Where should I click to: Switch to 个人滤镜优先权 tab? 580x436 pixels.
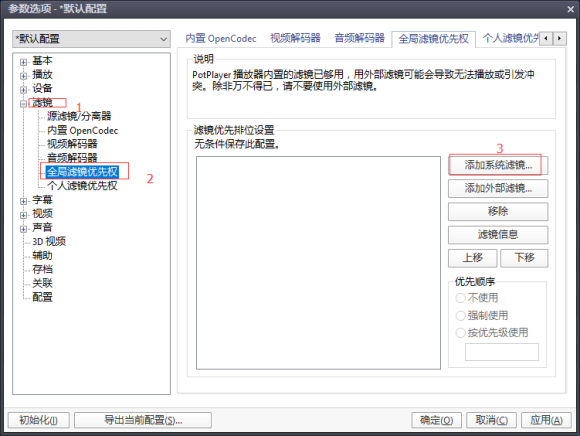pos(510,38)
